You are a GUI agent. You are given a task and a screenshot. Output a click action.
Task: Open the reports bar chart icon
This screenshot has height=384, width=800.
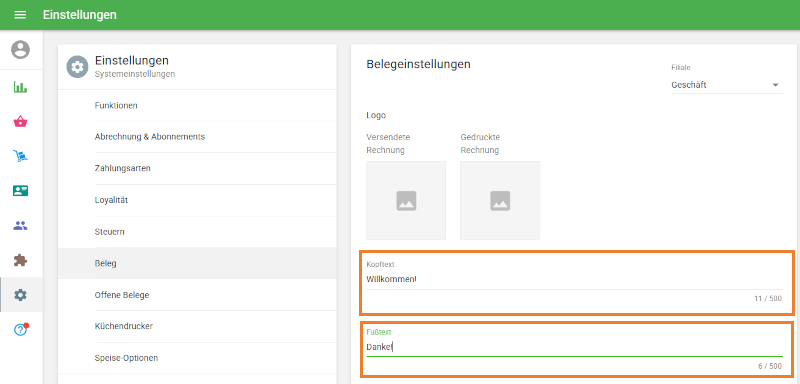(x=20, y=87)
